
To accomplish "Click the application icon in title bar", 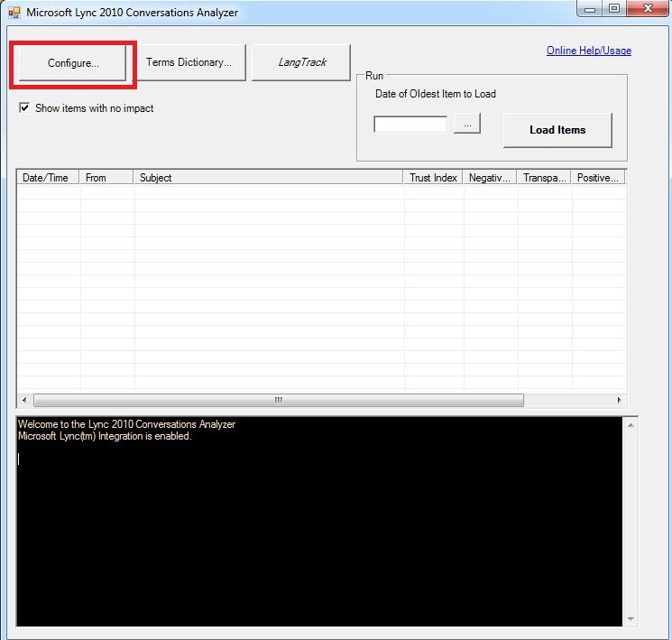I will pos(14,13).
